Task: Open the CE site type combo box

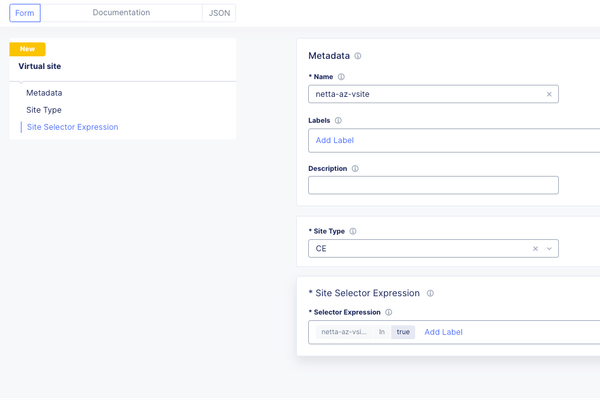Action: pyautogui.click(x=420, y=249)
